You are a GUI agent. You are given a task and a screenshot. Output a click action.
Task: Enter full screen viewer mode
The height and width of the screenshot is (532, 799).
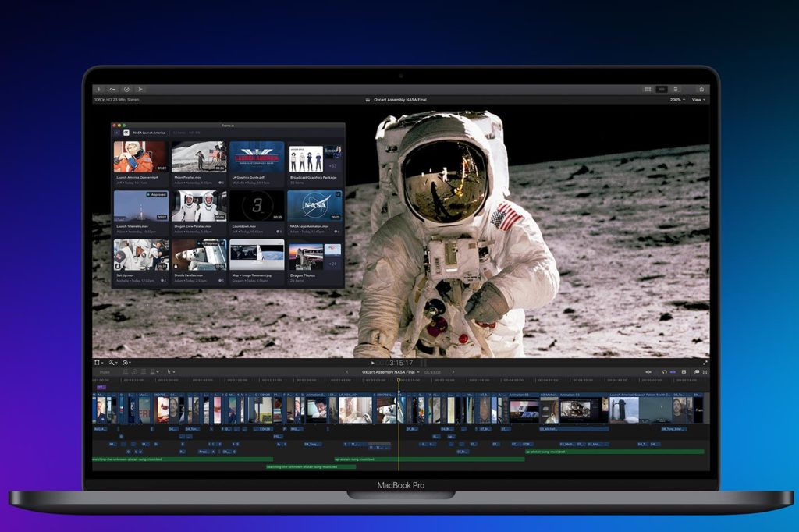(x=705, y=363)
